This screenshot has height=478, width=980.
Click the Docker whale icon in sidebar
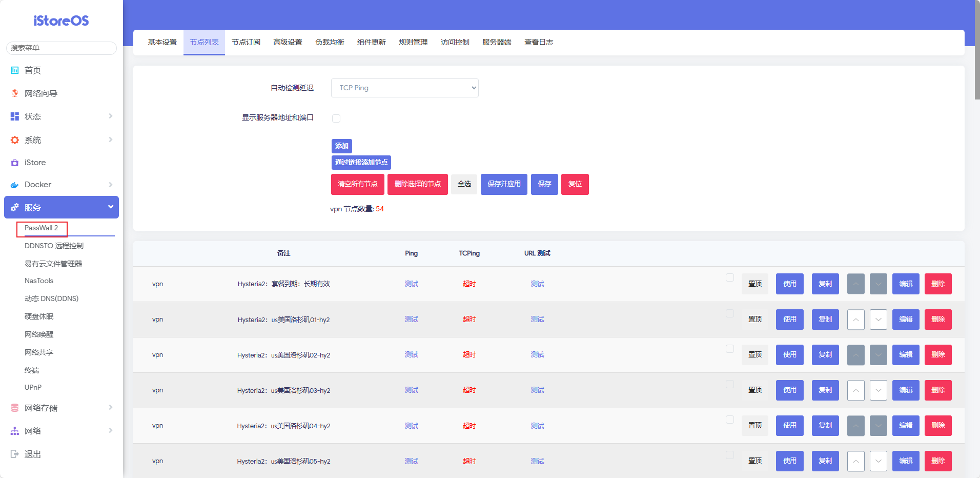pos(15,185)
